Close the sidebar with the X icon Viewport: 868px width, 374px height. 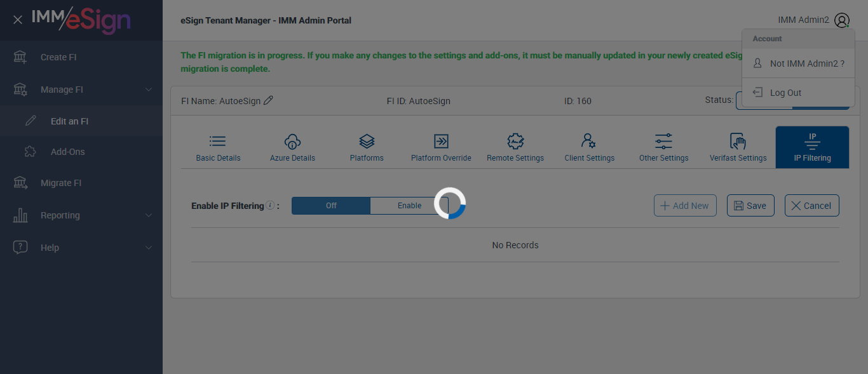click(x=18, y=20)
